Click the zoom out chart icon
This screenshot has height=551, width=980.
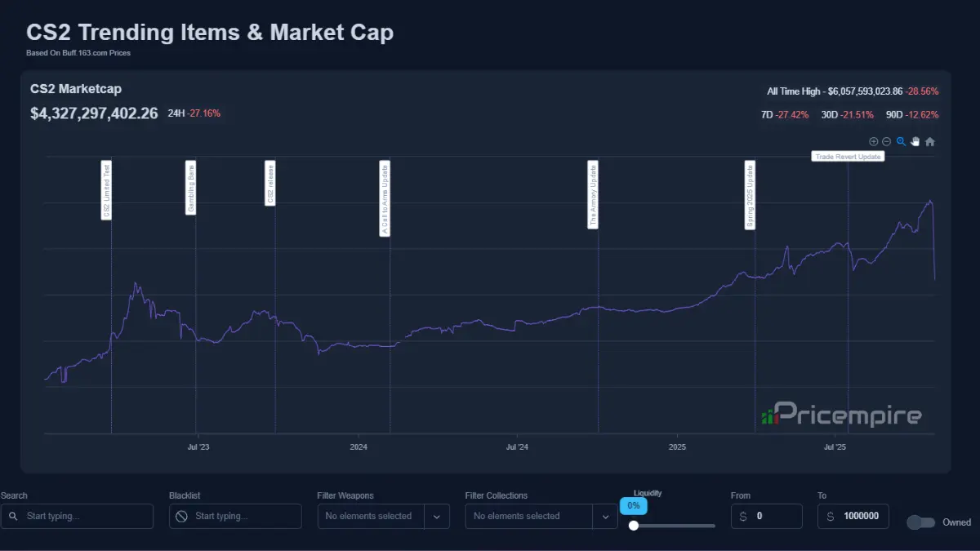[x=886, y=141]
